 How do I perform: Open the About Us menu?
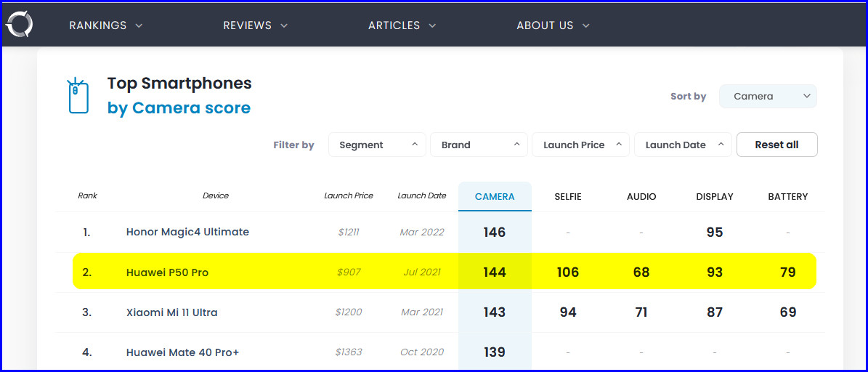click(553, 25)
